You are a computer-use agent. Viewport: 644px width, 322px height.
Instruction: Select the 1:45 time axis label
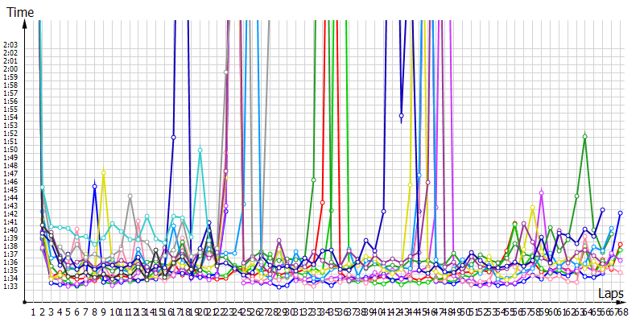(x=10, y=190)
